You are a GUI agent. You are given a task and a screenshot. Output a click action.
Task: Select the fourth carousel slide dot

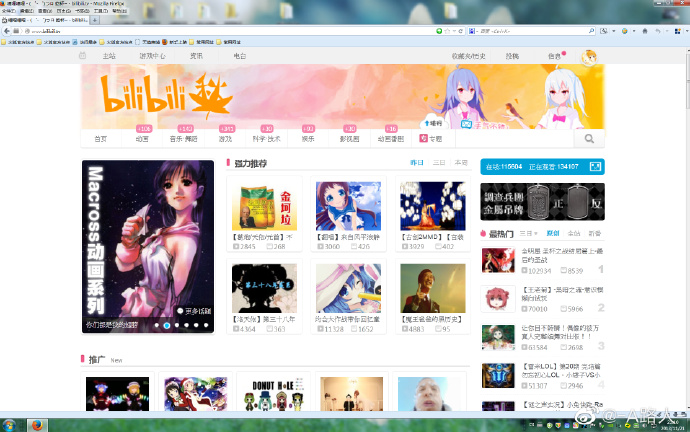pyautogui.click(x=187, y=326)
